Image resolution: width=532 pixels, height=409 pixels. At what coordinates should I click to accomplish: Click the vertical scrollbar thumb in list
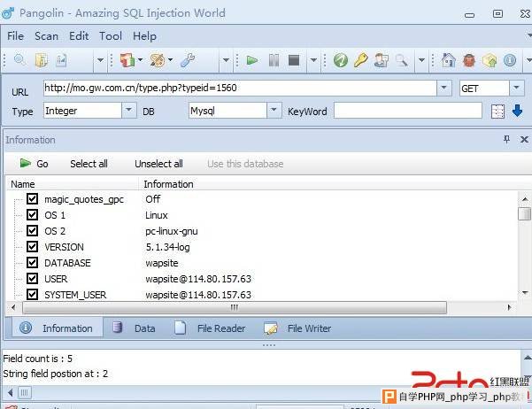coord(525,214)
